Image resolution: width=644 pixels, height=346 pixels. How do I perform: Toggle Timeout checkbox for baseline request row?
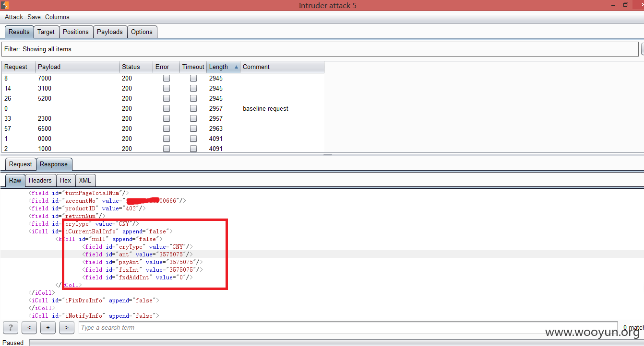click(x=193, y=108)
